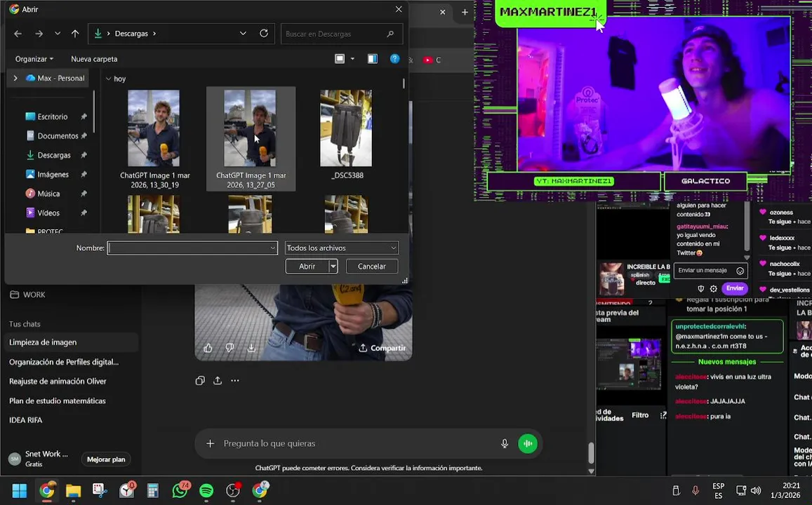Open the Organizar menu
This screenshot has height=505, width=812.
pos(34,59)
